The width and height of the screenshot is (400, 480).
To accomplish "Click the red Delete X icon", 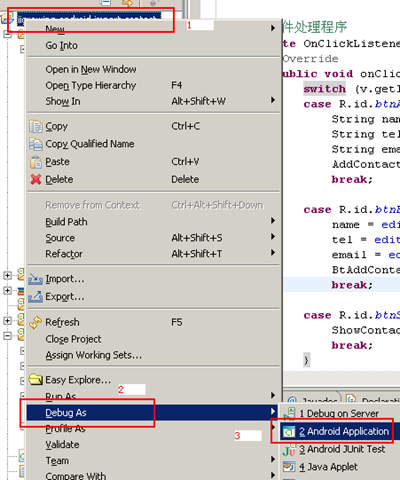I will [x=36, y=179].
